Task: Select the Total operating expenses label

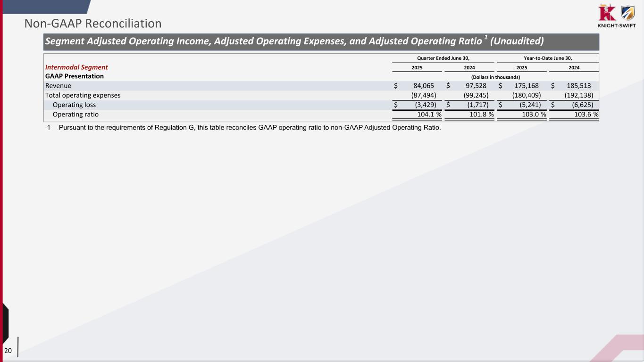Action: (x=83, y=95)
